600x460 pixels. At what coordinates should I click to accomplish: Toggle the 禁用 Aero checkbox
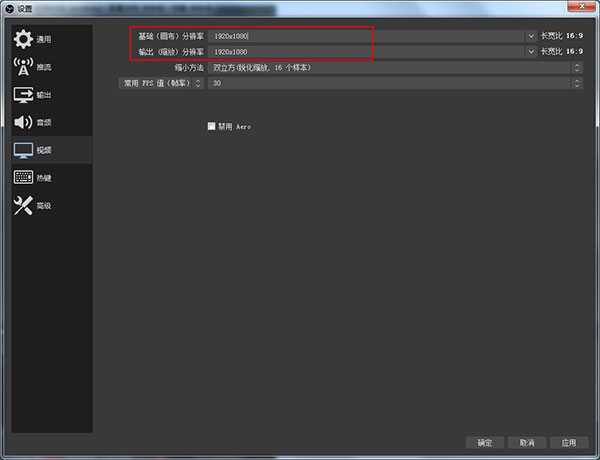click(211, 127)
